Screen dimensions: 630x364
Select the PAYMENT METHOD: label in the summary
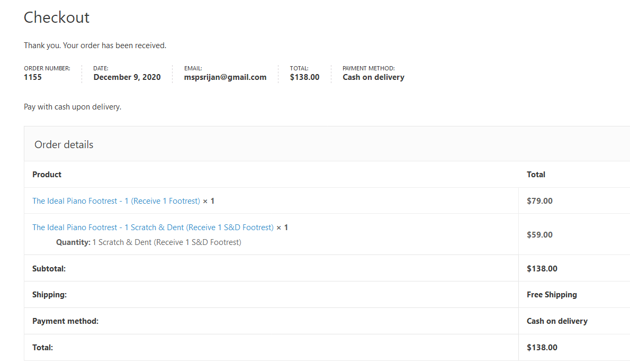[x=368, y=68]
